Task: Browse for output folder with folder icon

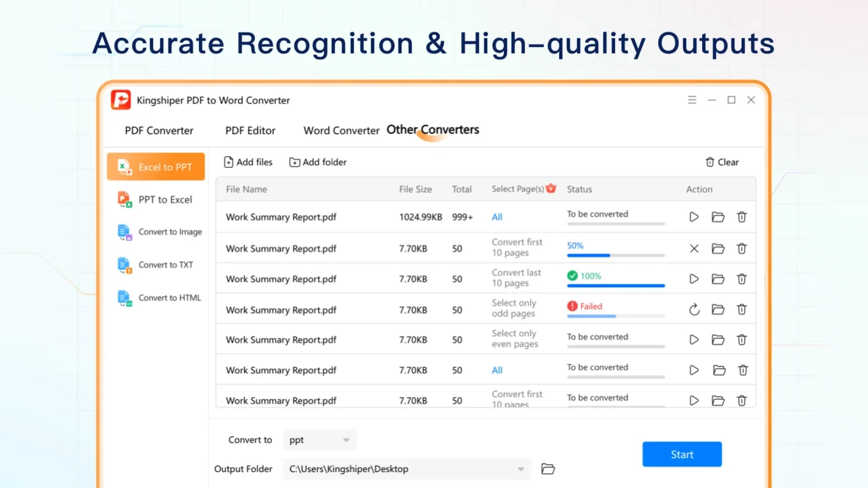Action: pos(548,469)
